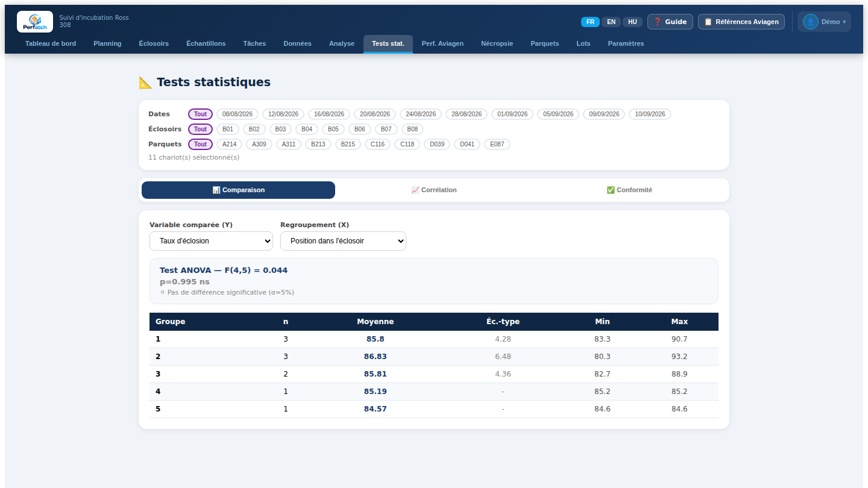Viewport: 868px width, 488px height.
Task: Open the Échantillons tab
Action: (206, 44)
